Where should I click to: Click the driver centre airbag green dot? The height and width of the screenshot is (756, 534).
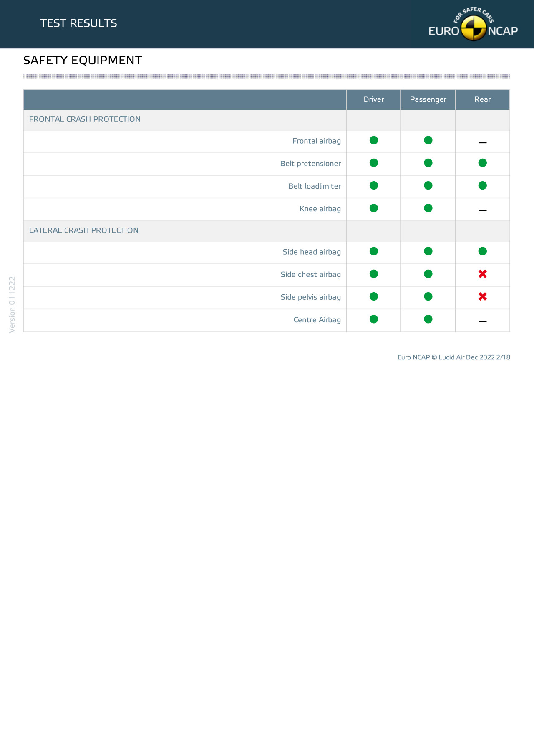tap(374, 319)
